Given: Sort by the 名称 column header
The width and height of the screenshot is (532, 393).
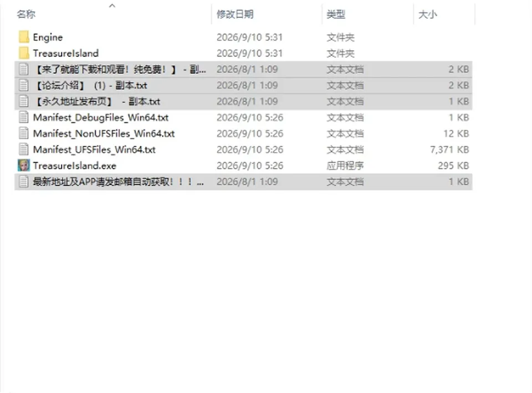Looking at the screenshot, I should (26, 14).
